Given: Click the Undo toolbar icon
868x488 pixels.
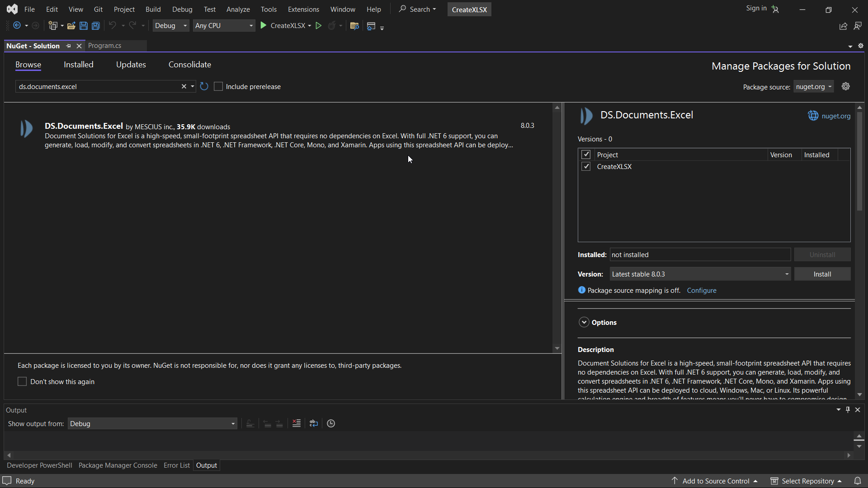Looking at the screenshot, I should pyautogui.click(x=113, y=26).
